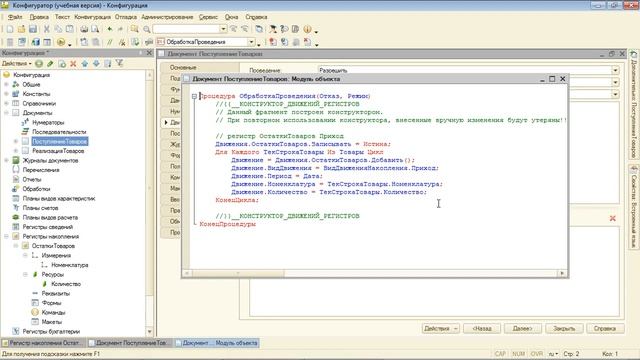640x360 pixels.
Task: Click the magnifier search icon beside the search field
Action: tap(147, 29)
